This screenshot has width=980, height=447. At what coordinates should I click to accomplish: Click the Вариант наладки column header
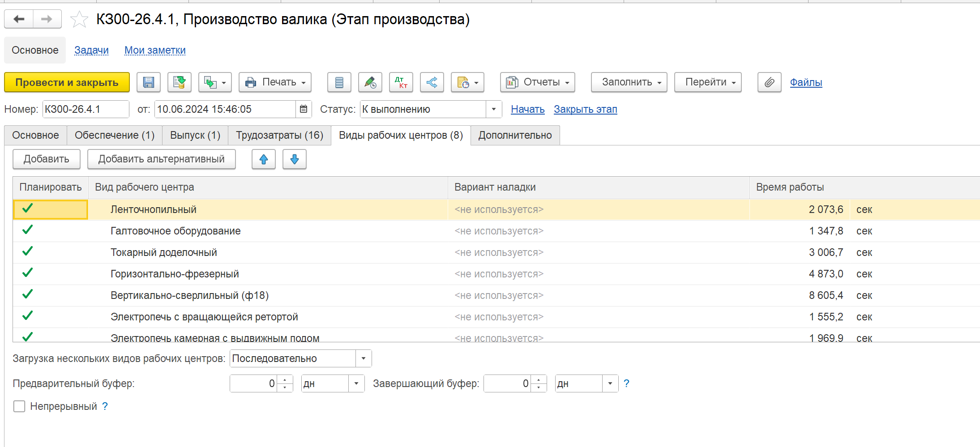599,187
